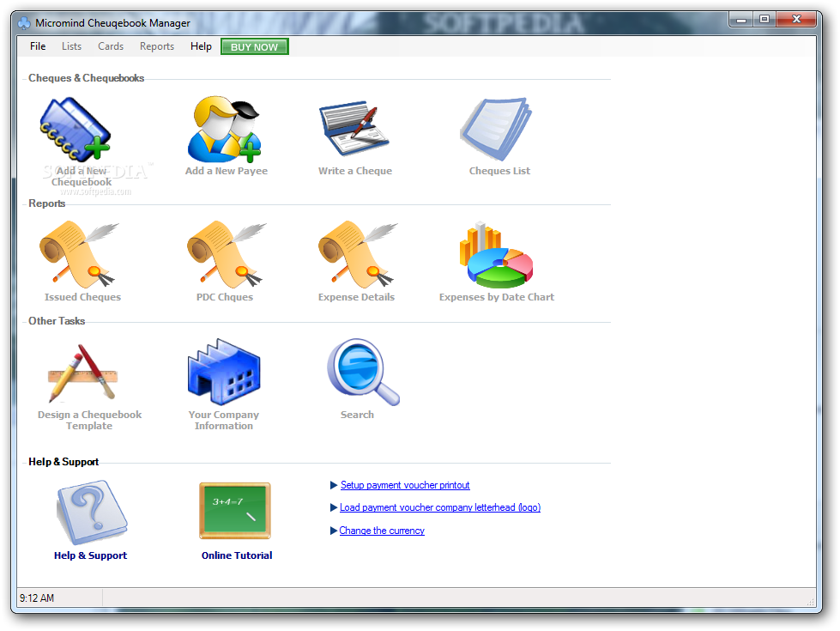Open the File menu
Screen dimensions: 840x631
pyautogui.click(x=38, y=46)
